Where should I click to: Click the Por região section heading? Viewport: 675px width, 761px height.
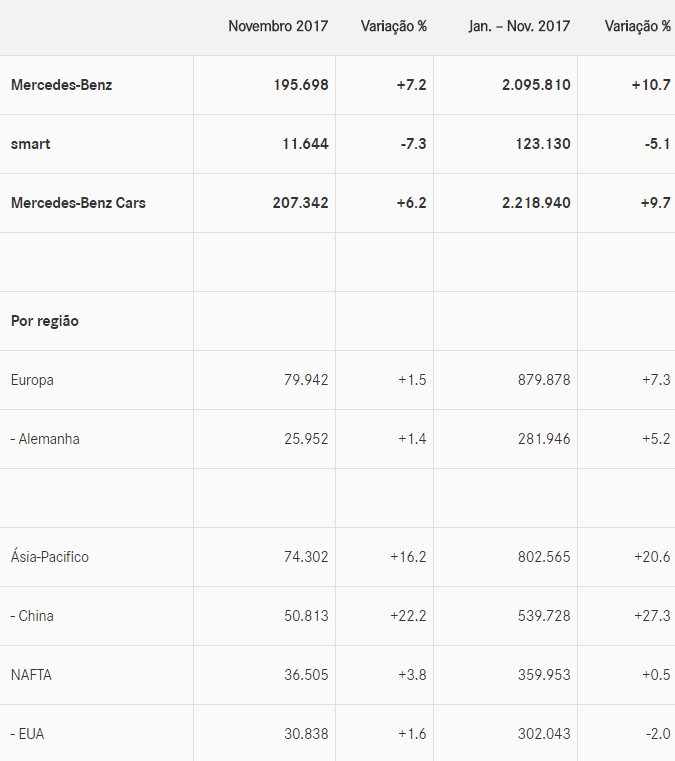tap(45, 321)
